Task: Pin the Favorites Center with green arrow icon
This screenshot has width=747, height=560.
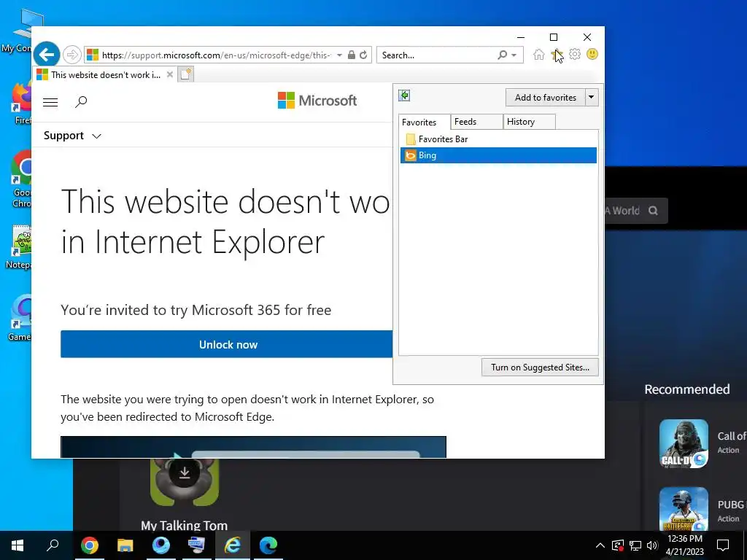Action: pos(404,96)
